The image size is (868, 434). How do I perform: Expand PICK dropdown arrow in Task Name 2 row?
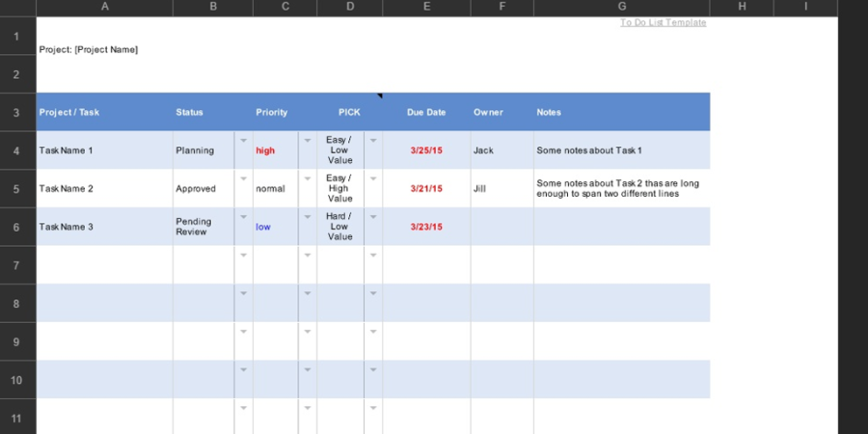373,179
